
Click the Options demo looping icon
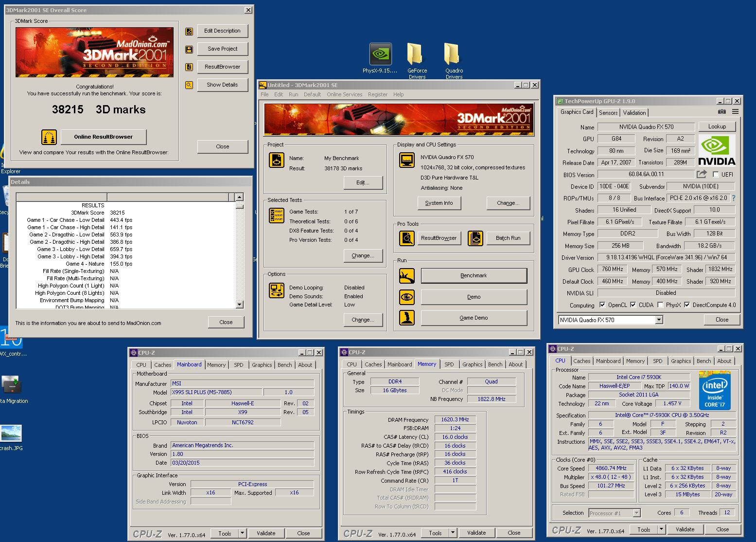point(277,290)
